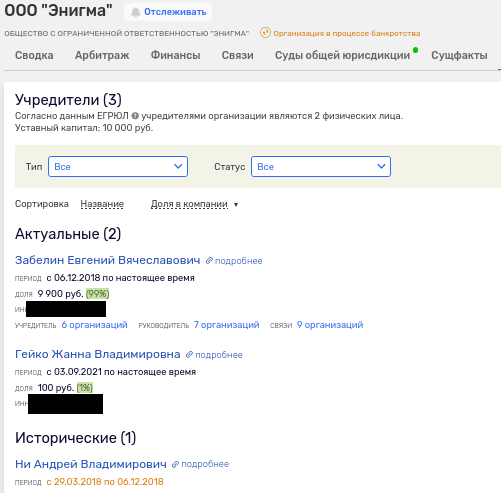Open the Сущфакты tab
Screen dimensions: 501x493
coord(459,55)
